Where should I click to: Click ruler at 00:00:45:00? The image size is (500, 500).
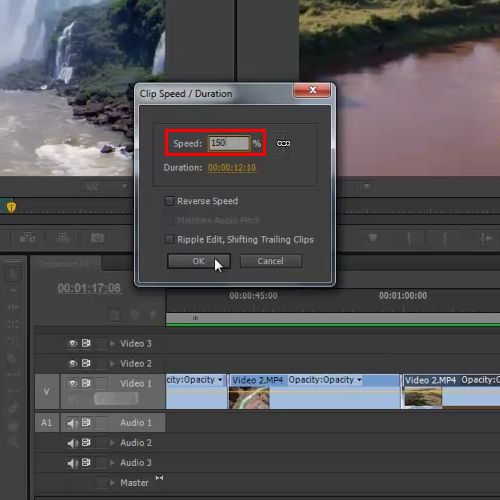253,296
